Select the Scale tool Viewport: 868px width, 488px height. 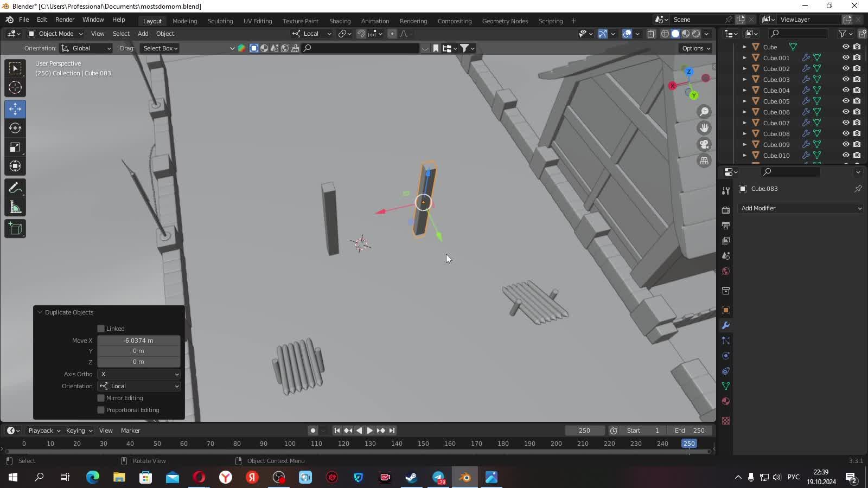pos(15,147)
